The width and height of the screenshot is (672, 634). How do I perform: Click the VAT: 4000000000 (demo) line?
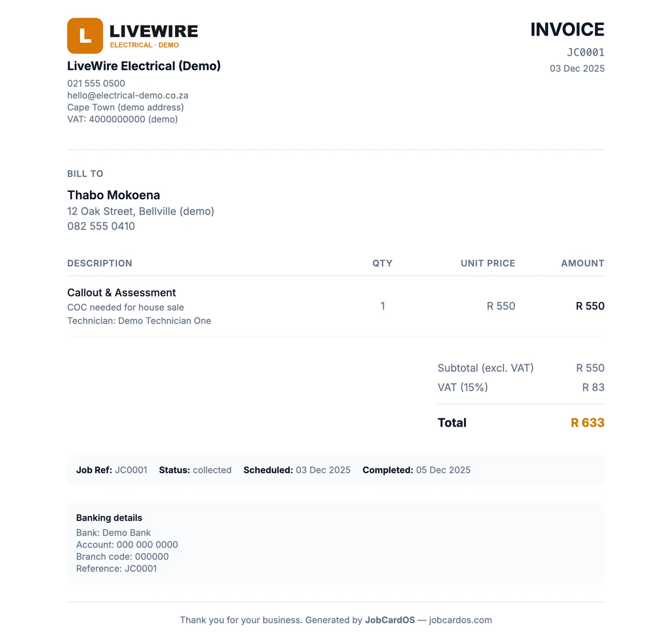(122, 120)
